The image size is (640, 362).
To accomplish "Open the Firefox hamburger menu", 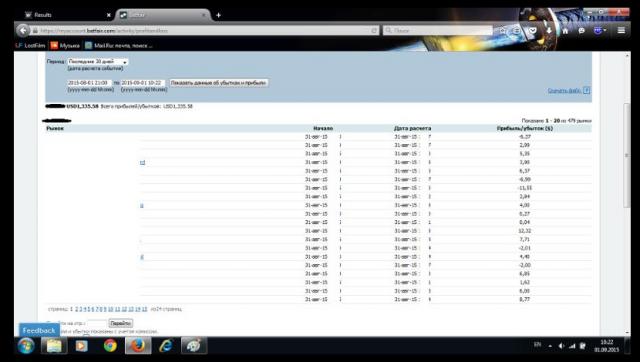I will (621, 30).
